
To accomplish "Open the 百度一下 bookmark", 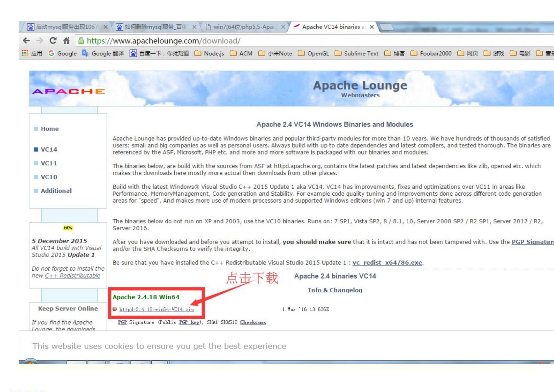I will point(159,53).
